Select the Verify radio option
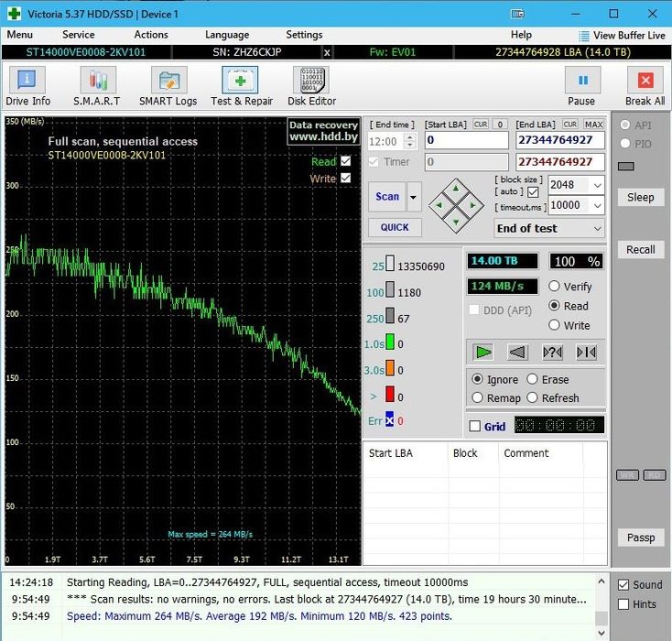Image resolution: width=672 pixels, height=641 pixels. coord(554,287)
